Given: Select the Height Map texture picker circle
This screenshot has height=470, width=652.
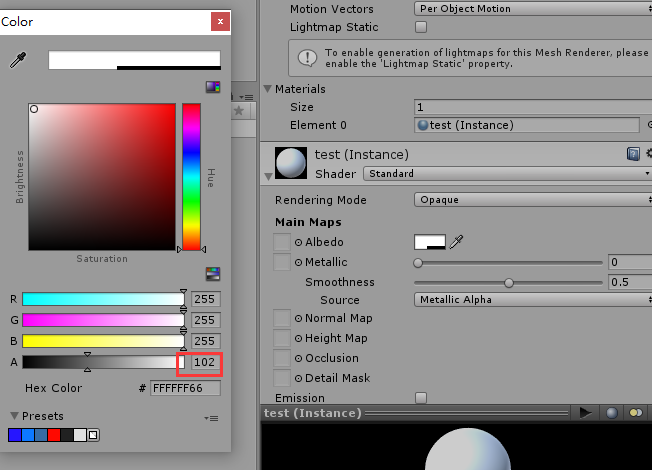Looking at the screenshot, I should [x=298, y=339].
